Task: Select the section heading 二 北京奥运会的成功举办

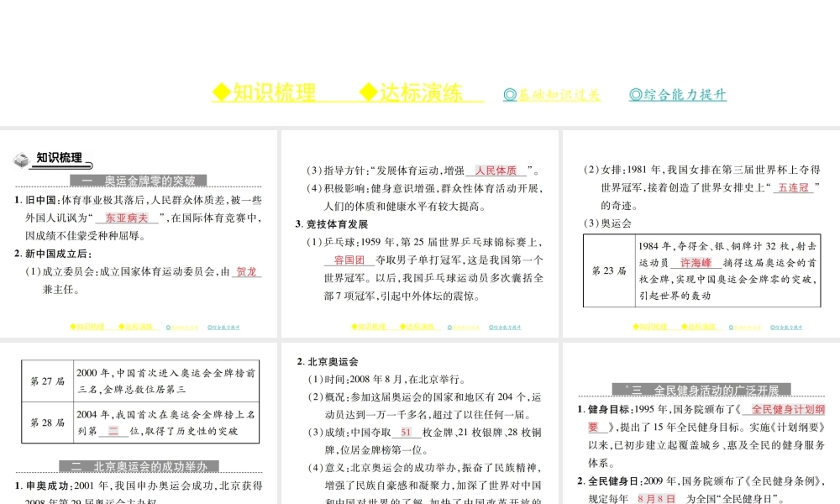Action: 139,466
